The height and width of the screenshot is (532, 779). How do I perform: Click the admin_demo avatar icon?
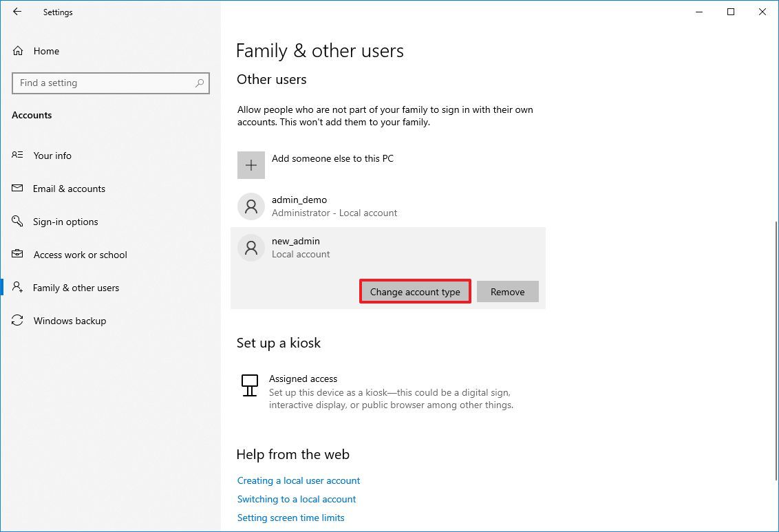click(x=250, y=206)
